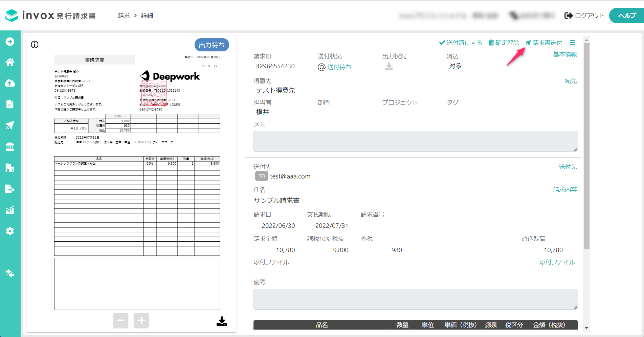
Task: Zoom in the invoice preview with plus
Action: click(141, 320)
